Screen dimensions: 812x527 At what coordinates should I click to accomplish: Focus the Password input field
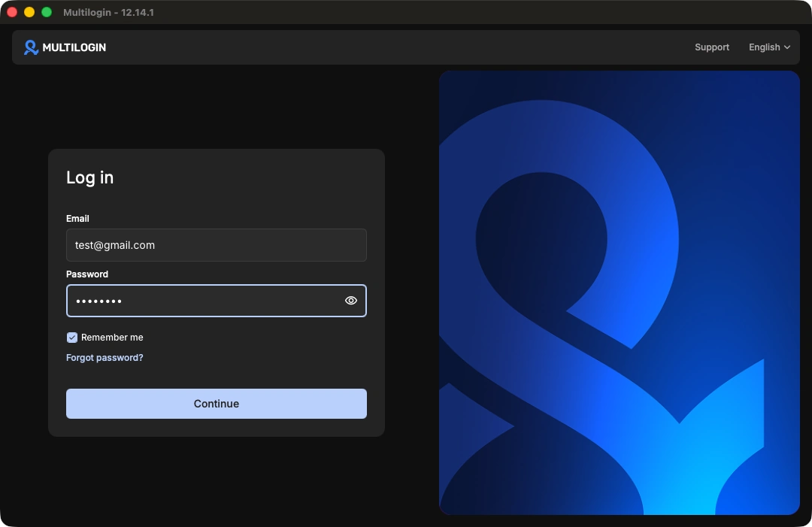point(217,301)
